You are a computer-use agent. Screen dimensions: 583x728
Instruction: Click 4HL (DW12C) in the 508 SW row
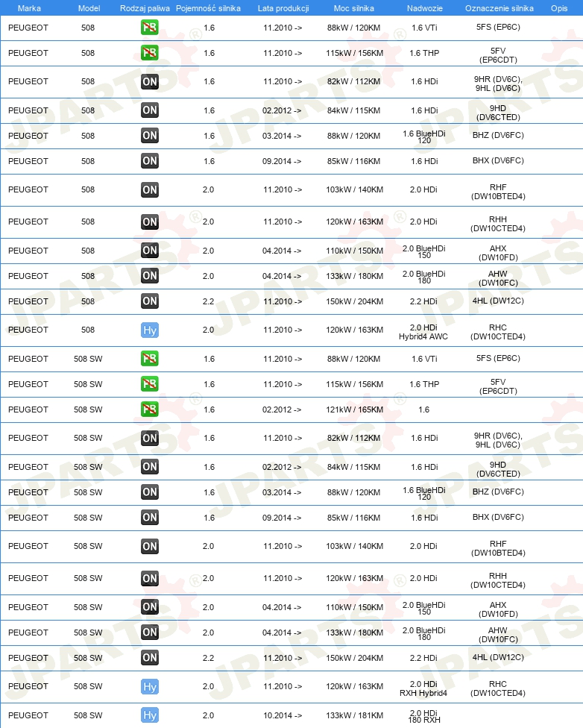498,657
